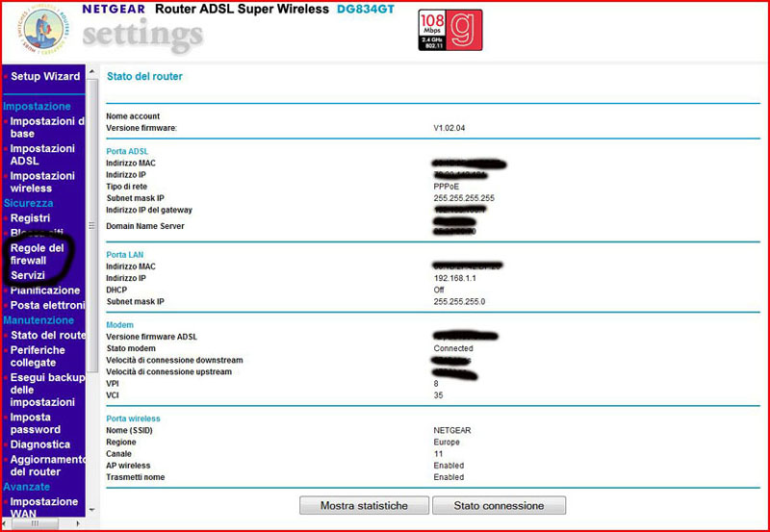Open Impostazioni wireless settings
Image resolution: width=770 pixels, height=532 pixels.
42,182
